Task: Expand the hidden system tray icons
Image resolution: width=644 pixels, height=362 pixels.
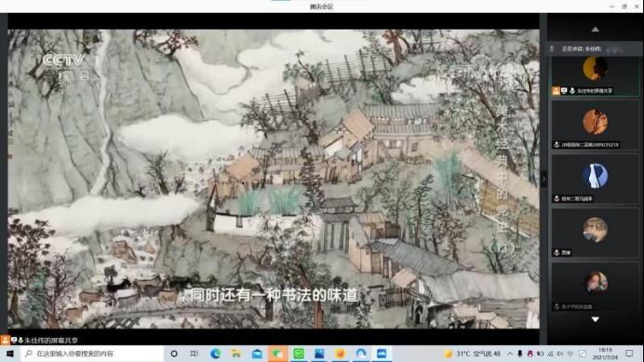Action: (x=510, y=354)
